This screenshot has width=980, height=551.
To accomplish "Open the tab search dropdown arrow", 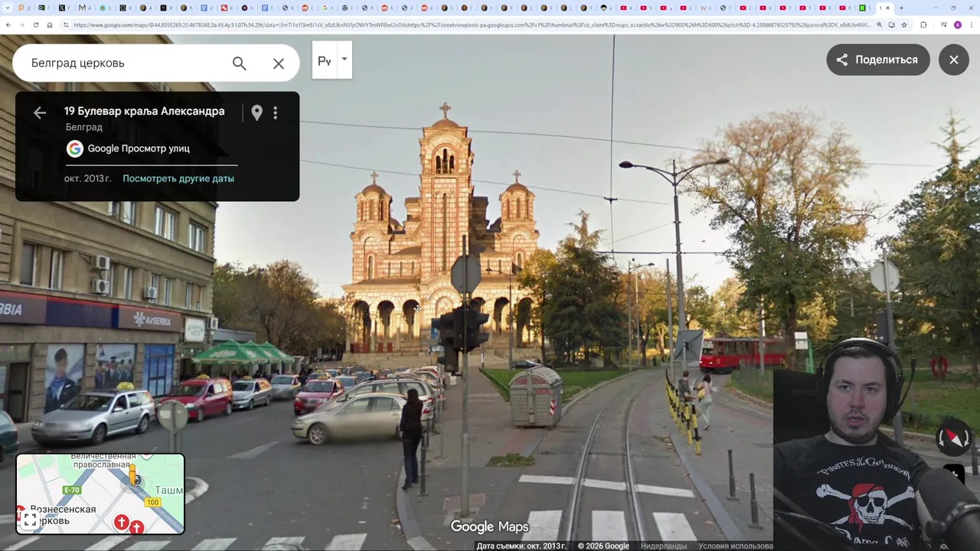I will (8, 8).
